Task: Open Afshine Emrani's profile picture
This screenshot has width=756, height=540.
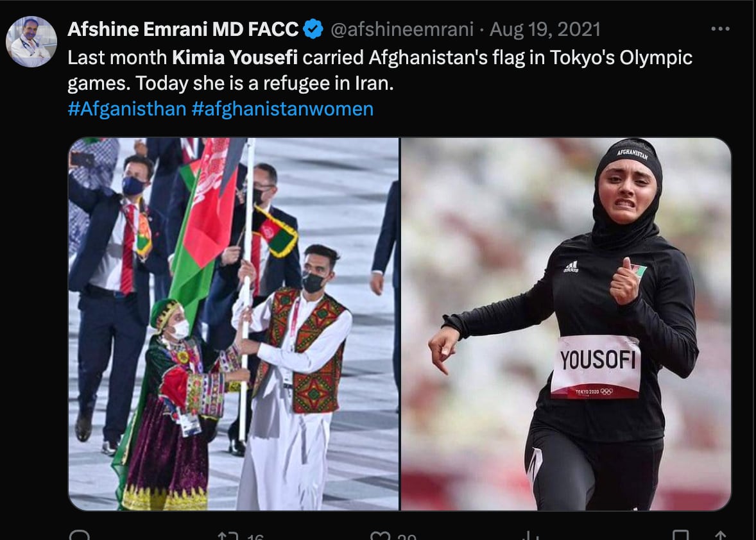Action: click(x=31, y=42)
